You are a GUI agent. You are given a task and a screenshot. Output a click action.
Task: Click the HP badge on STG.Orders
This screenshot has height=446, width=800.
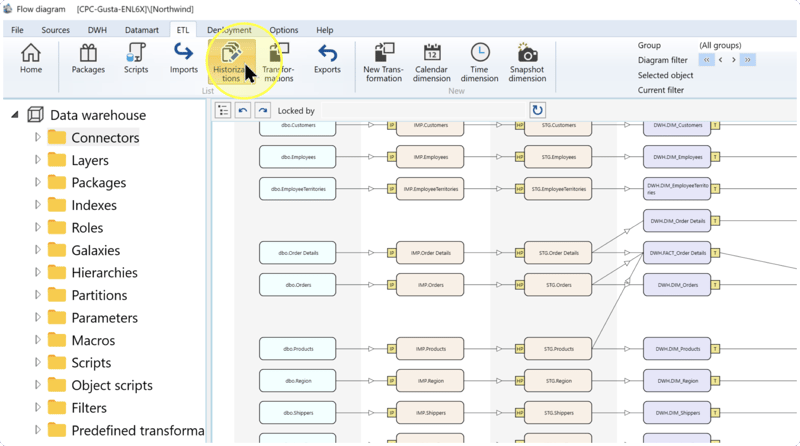(x=519, y=285)
